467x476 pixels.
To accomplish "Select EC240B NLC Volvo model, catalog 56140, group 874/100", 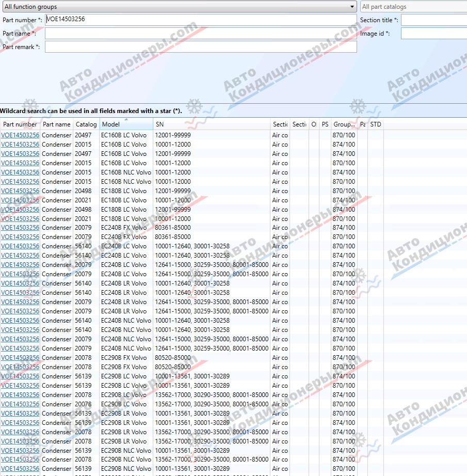I will [126, 321].
